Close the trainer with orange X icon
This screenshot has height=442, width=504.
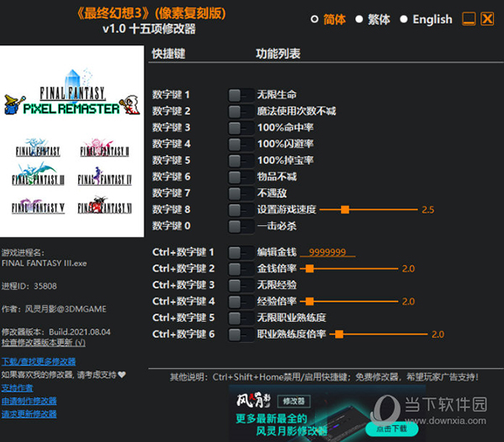[x=487, y=18]
